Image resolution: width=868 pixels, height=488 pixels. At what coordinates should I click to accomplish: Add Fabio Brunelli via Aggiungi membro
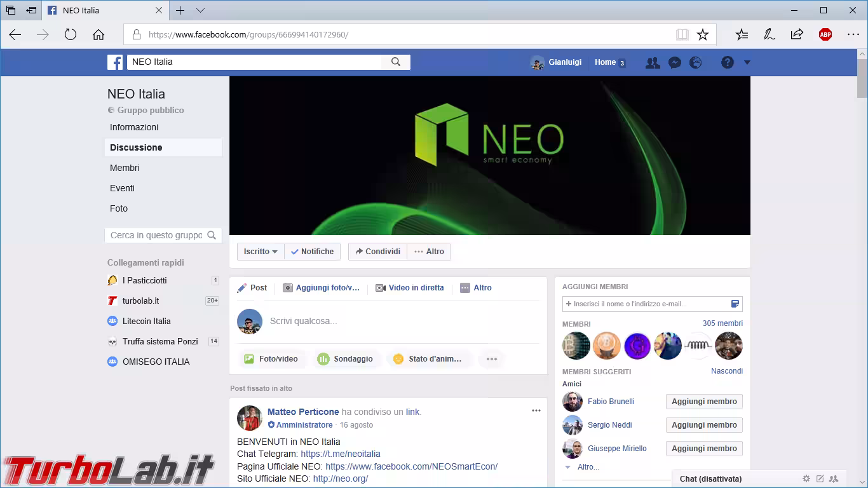[704, 402]
